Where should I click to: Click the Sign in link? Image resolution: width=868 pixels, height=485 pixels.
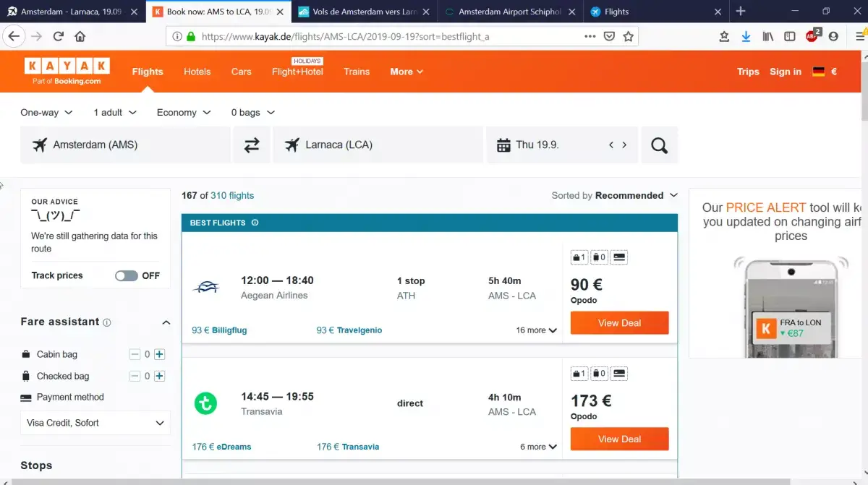point(786,72)
